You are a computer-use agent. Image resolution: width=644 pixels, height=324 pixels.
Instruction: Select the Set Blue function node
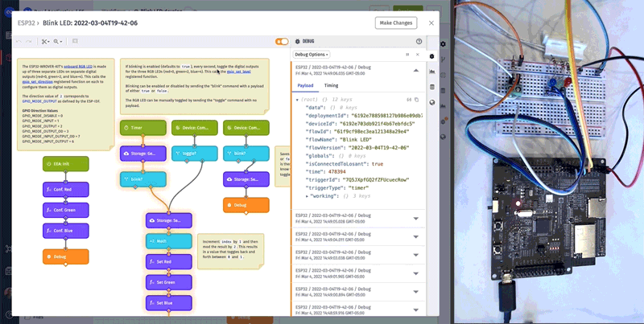point(169,303)
